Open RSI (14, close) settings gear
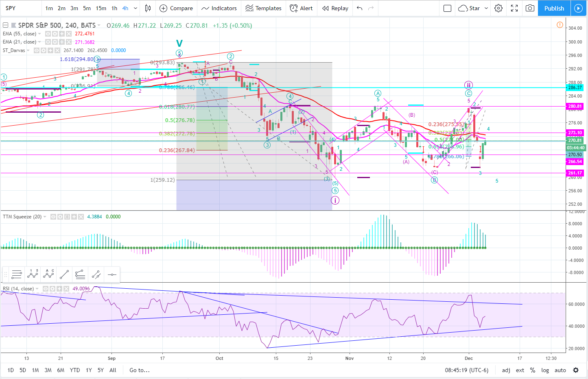This screenshot has height=379, width=588. pos(52,289)
